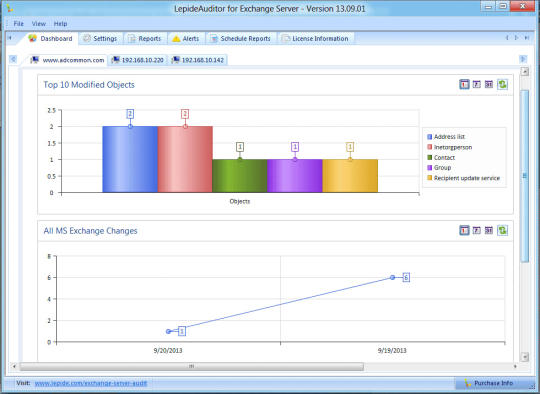Click the 9/19/2013 date label
The image size is (540, 394).
392,351
